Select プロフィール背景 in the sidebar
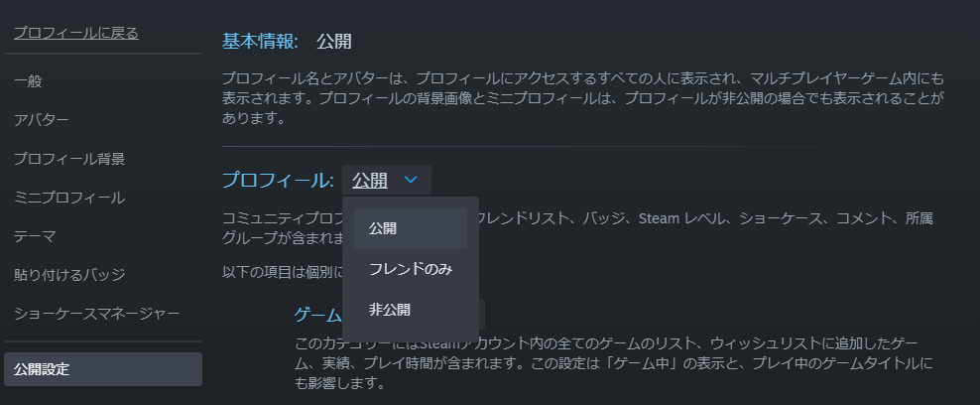 pyautogui.click(x=69, y=159)
